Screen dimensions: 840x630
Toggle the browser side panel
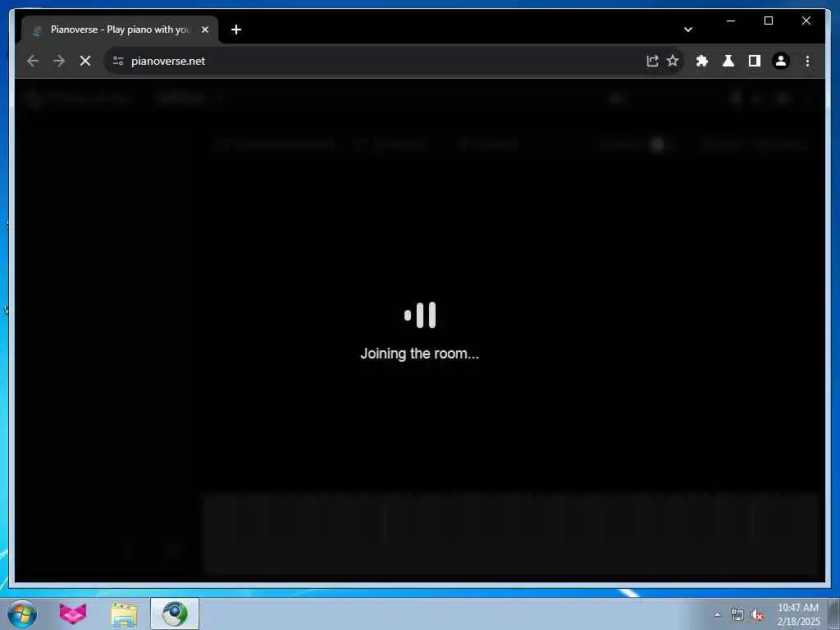[755, 61]
